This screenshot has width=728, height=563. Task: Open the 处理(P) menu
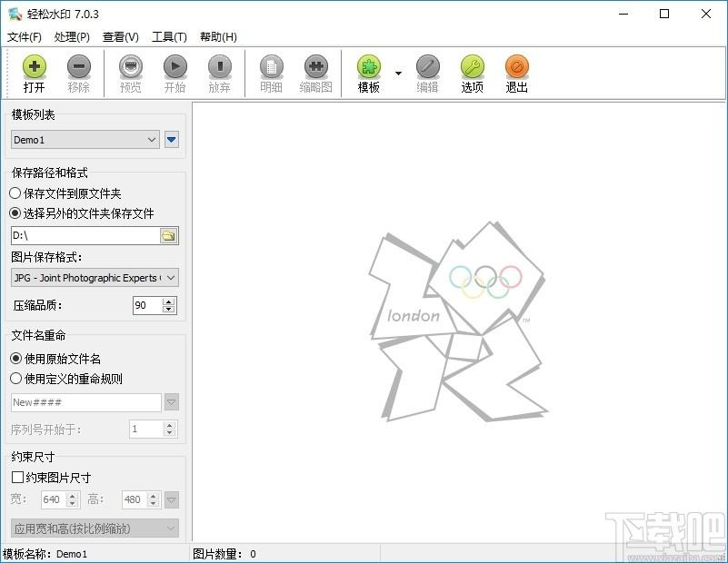tap(72, 36)
